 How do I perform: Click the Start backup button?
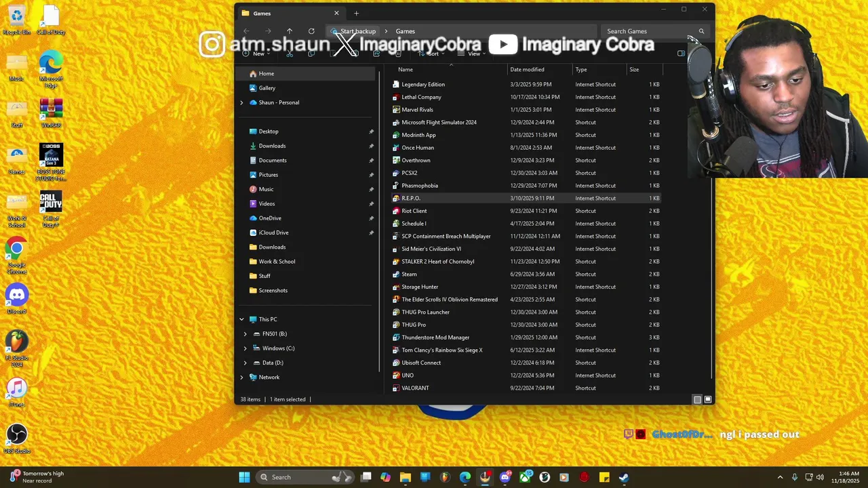click(353, 31)
